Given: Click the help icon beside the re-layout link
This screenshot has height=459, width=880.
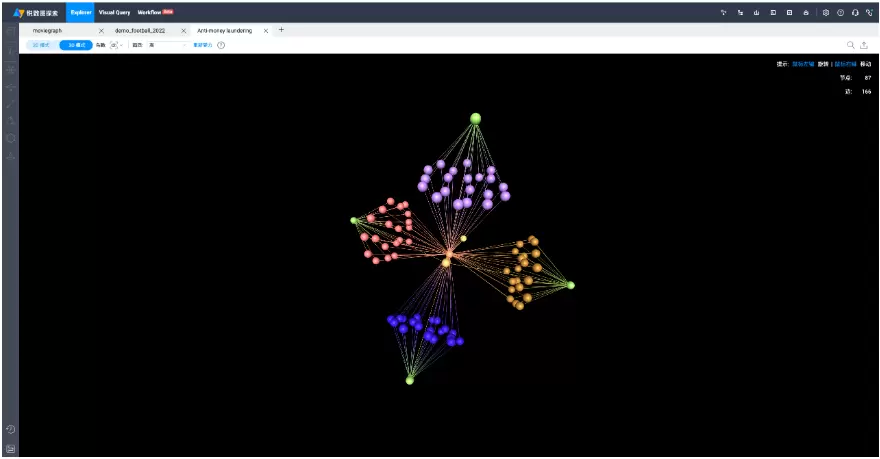Looking at the screenshot, I should [221, 45].
